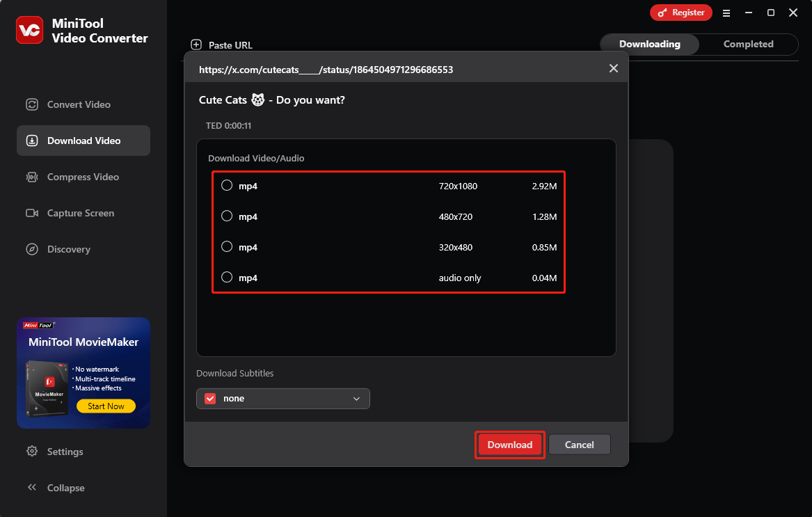Click the Massive effects ad bullet
812x517 pixels.
point(97,388)
